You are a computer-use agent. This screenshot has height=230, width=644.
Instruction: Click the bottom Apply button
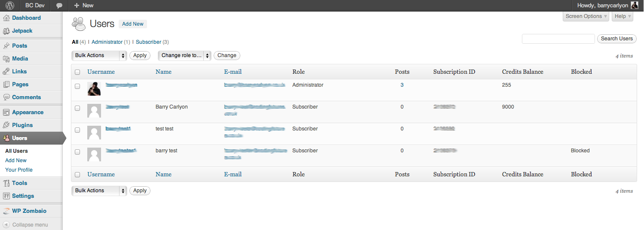[140, 191]
